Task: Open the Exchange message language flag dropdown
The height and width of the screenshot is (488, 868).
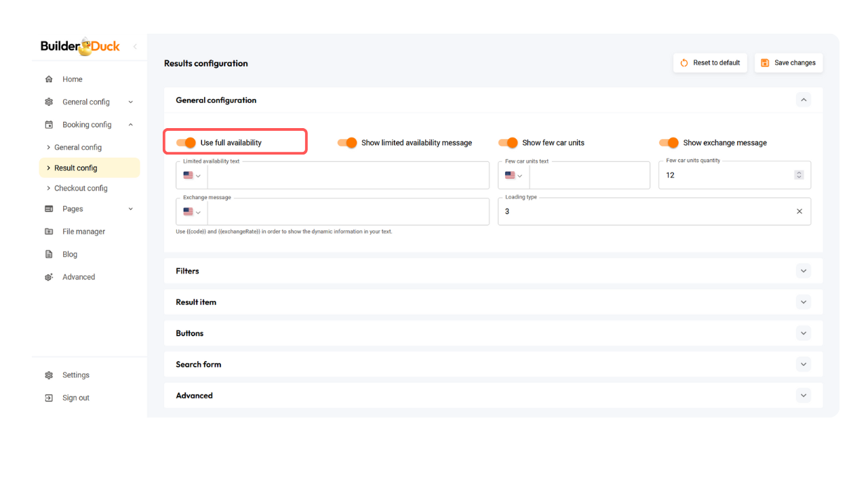Action: click(x=192, y=211)
